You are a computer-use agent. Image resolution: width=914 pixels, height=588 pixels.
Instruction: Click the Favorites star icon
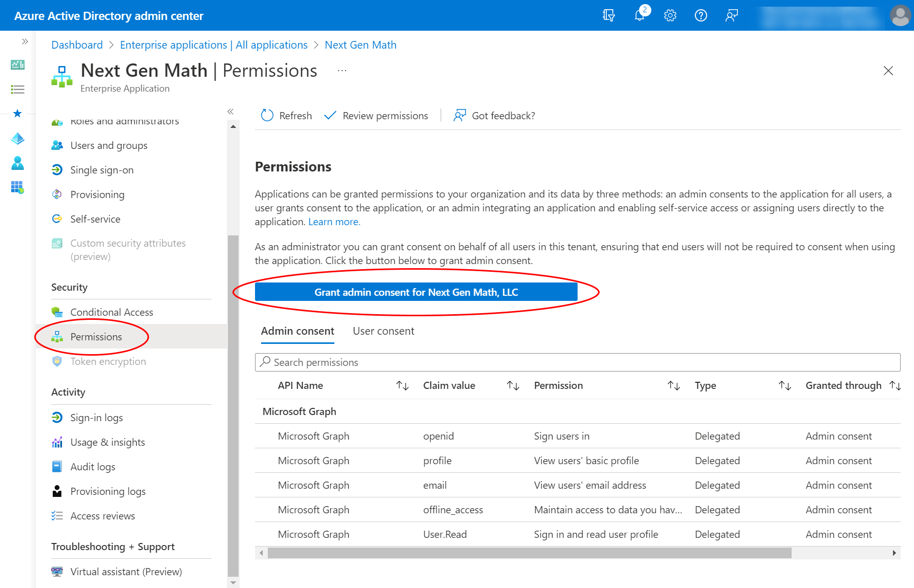(17, 113)
